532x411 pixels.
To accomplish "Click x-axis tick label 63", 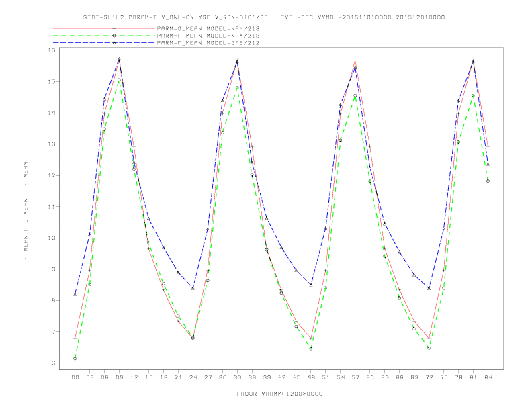I will pyautogui.click(x=385, y=377).
